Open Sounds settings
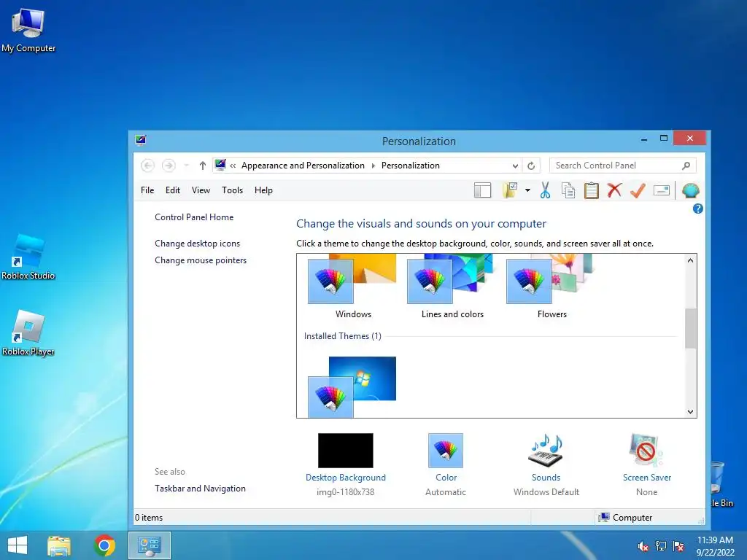 [x=546, y=478]
